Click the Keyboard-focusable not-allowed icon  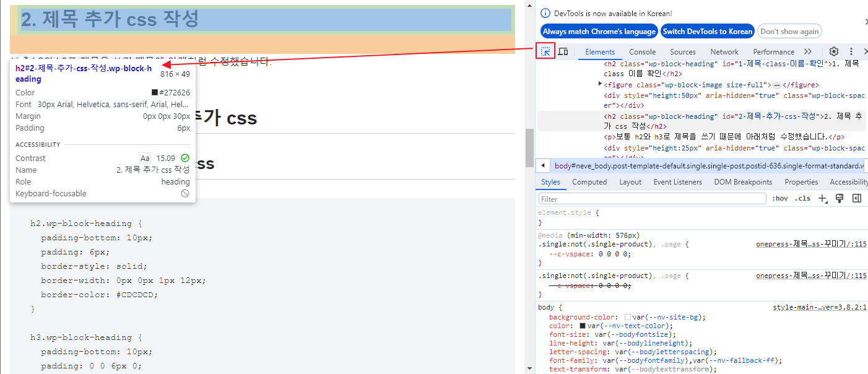[x=185, y=193]
